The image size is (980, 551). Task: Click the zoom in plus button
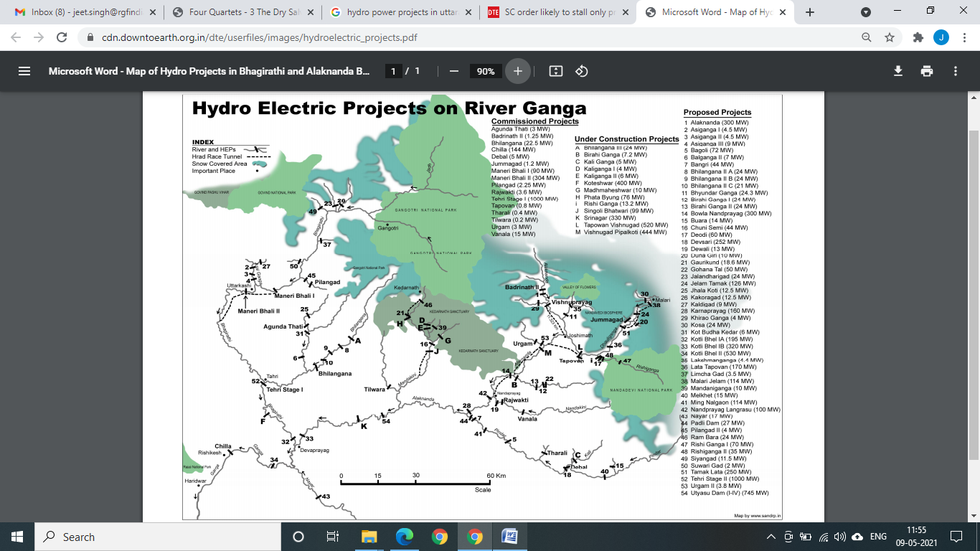click(x=517, y=71)
